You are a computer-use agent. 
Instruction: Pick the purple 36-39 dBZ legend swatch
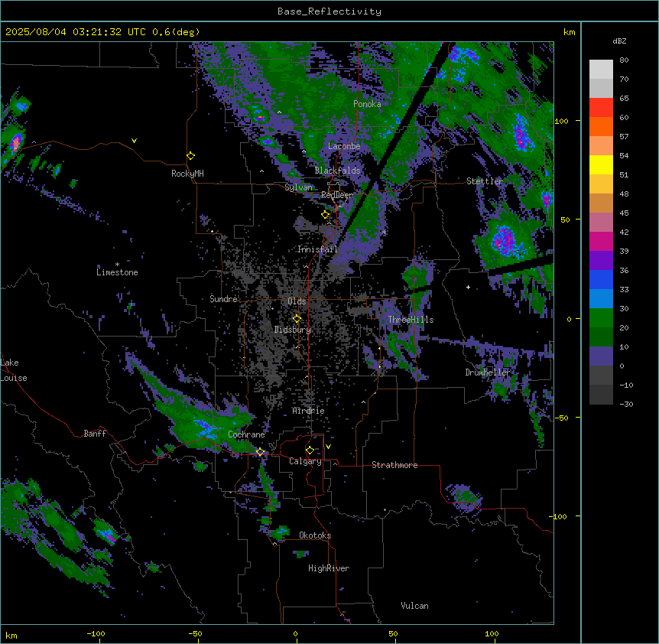pyautogui.click(x=601, y=261)
